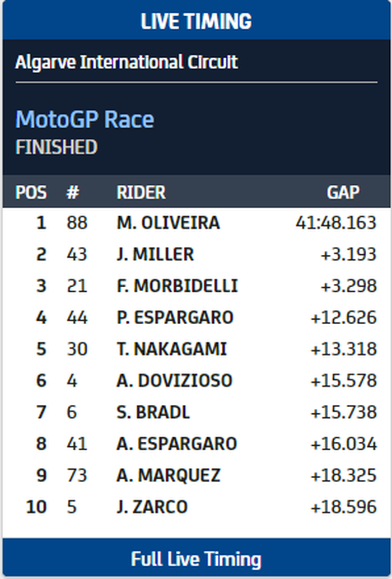
Task: Click the FINISHED session status
Action: (x=57, y=147)
